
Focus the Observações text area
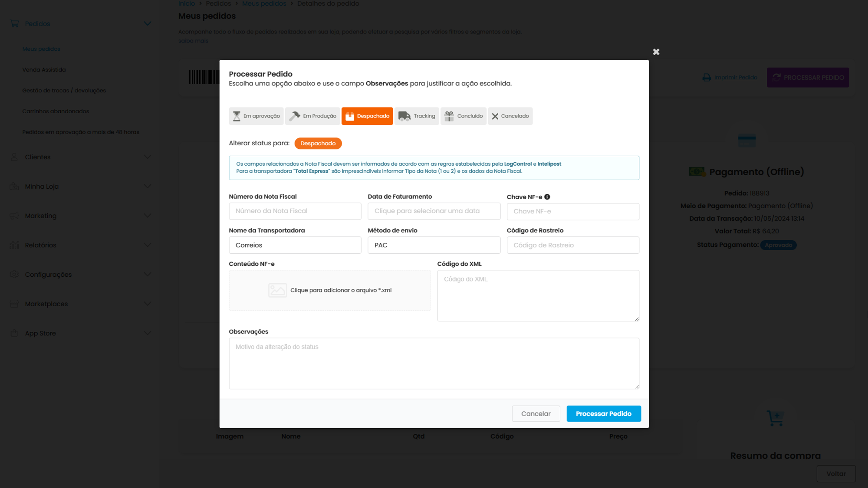[x=434, y=364]
